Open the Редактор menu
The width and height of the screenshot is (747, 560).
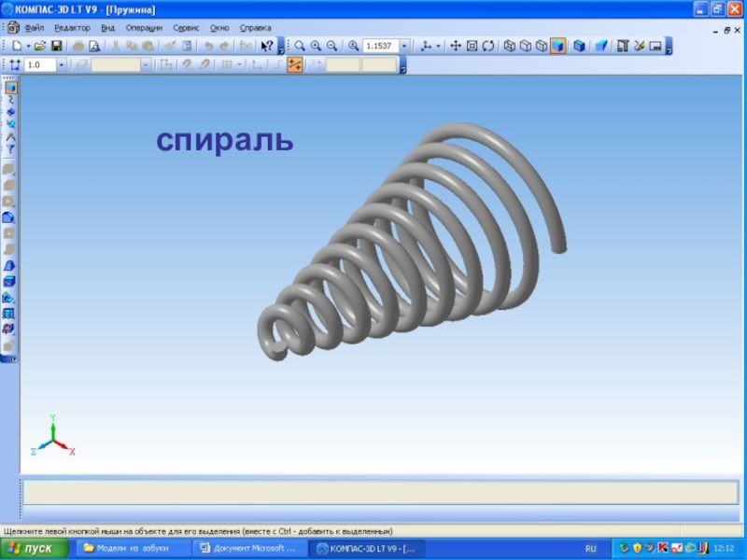73,28
